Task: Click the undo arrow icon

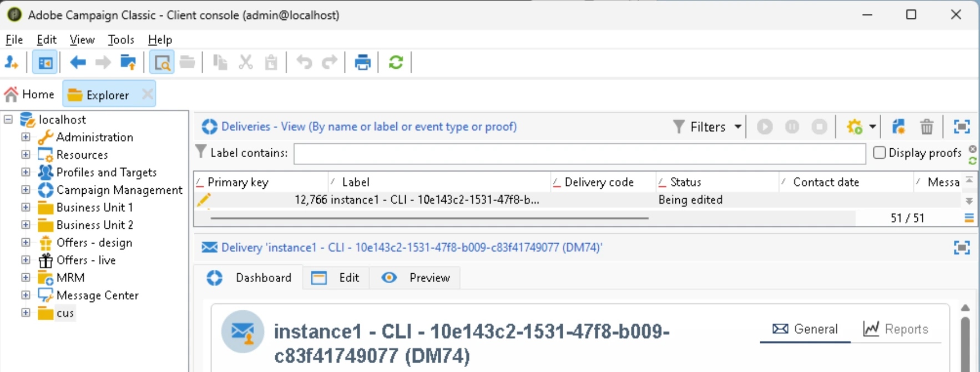Action: coord(304,62)
